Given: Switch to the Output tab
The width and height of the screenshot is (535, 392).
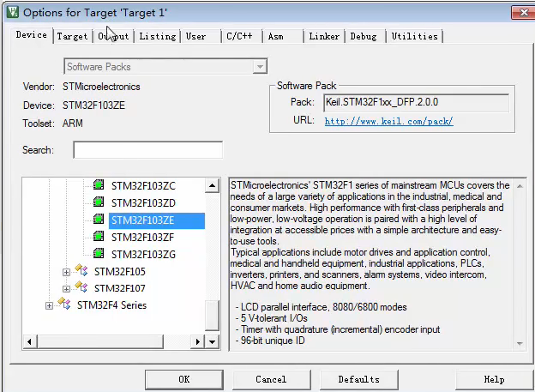Looking at the screenshot, I should [114, 36].
